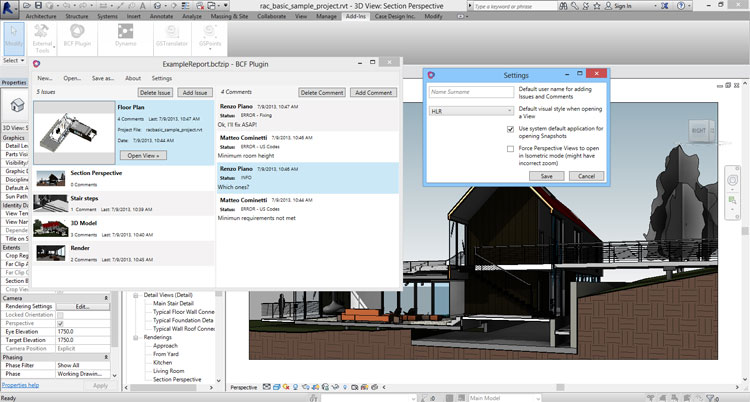Click the Add Issue button
This screenshot has width=750, height=402.
[195, 92]
